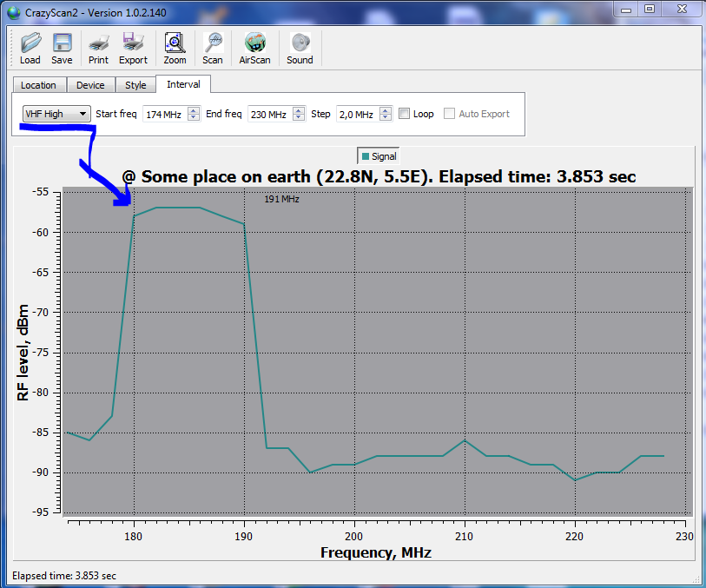Tick the Auto Export checkbox
706x588 pixels.
[x=450, y=114]
